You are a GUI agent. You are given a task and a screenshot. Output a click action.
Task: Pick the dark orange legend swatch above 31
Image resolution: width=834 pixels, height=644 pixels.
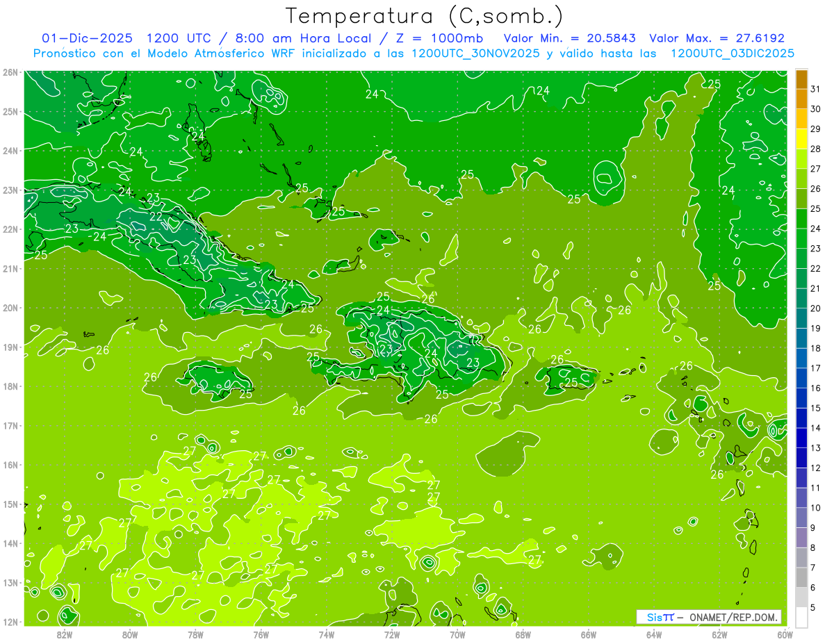801,79
